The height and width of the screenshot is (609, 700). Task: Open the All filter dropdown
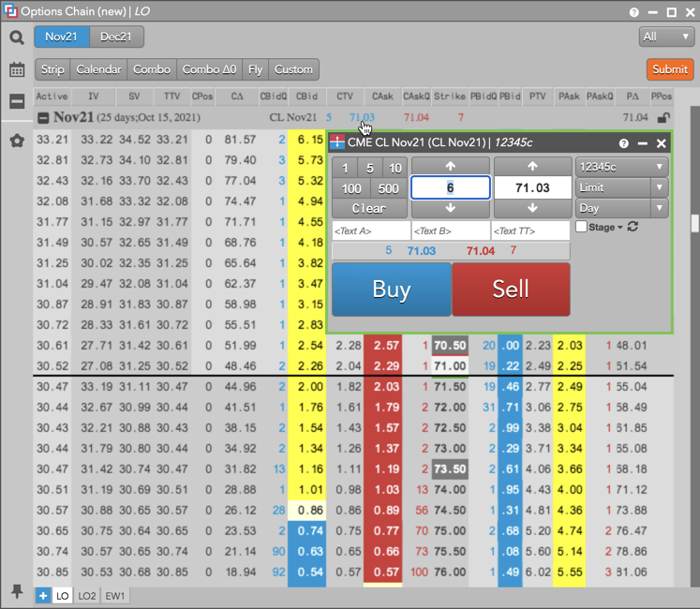point(666,37)
